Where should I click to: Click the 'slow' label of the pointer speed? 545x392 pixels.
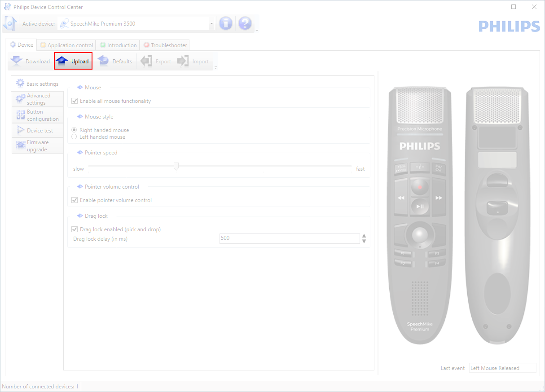[79, 169]
